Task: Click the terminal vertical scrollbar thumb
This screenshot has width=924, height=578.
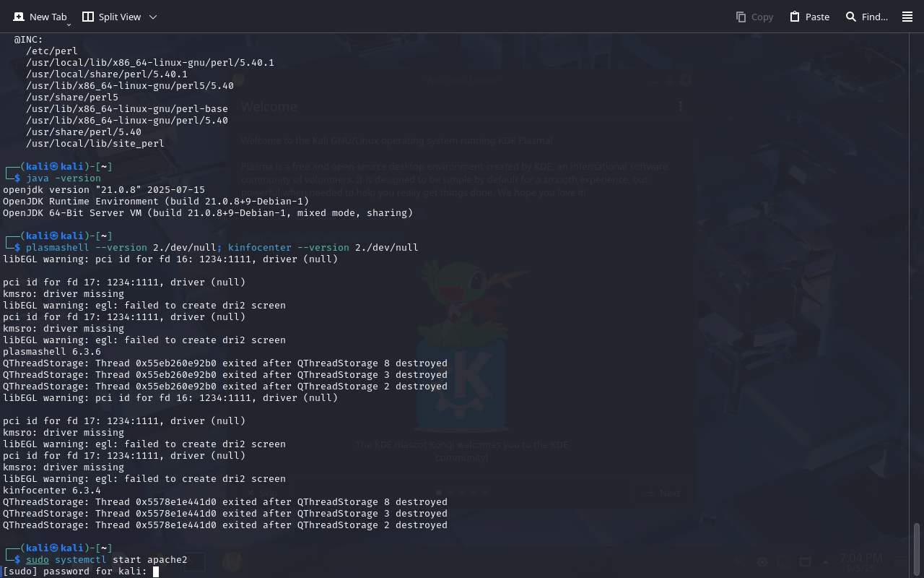Action: pos(918,548)
